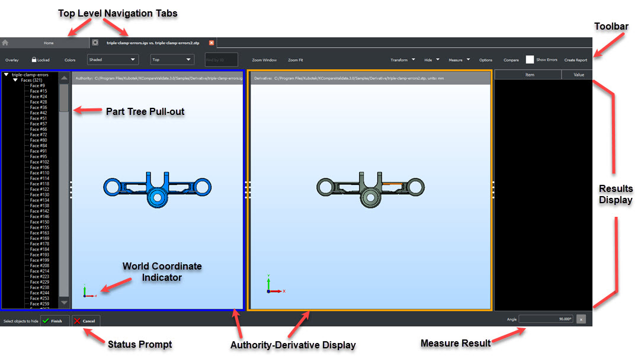
Task: Open the Transform menu
Action: click(x=402, y=60)
